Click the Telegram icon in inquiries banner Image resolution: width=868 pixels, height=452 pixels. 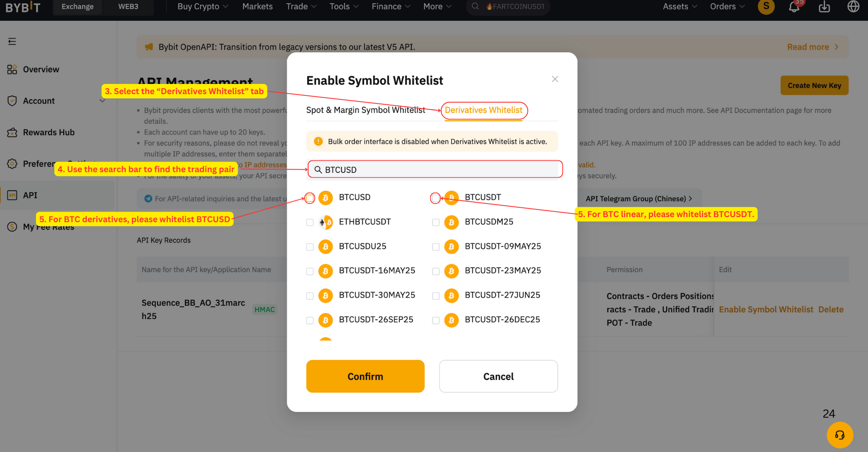148,198
